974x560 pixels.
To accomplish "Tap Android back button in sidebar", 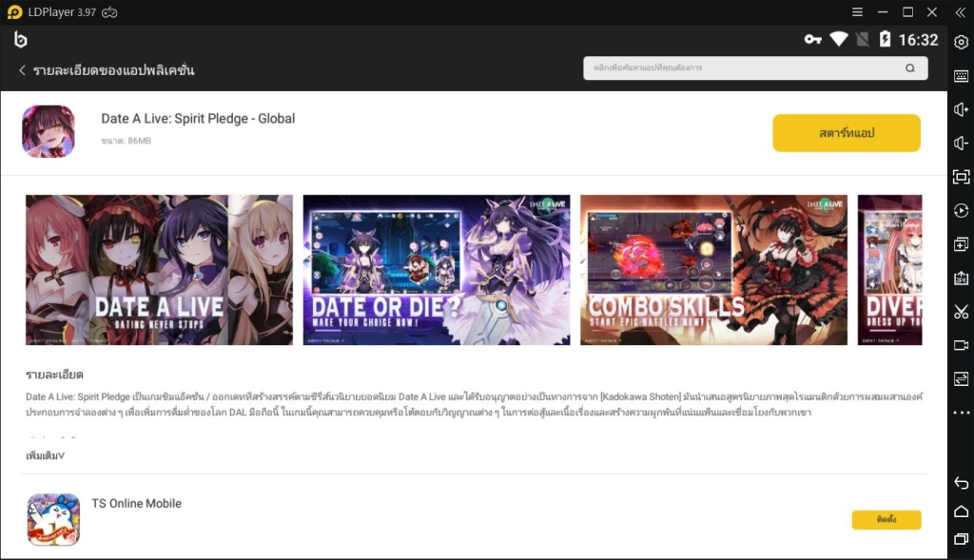I will (961, 482).
